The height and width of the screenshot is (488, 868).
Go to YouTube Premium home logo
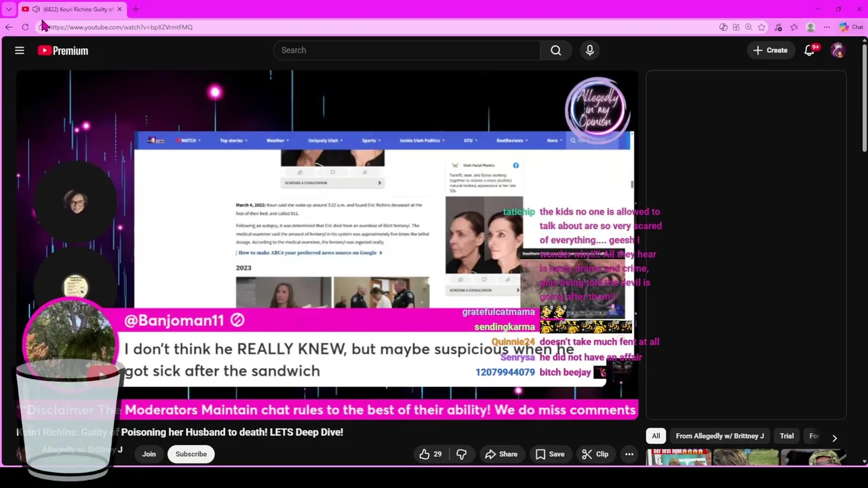pyautogui.click(x=63, y=50)
